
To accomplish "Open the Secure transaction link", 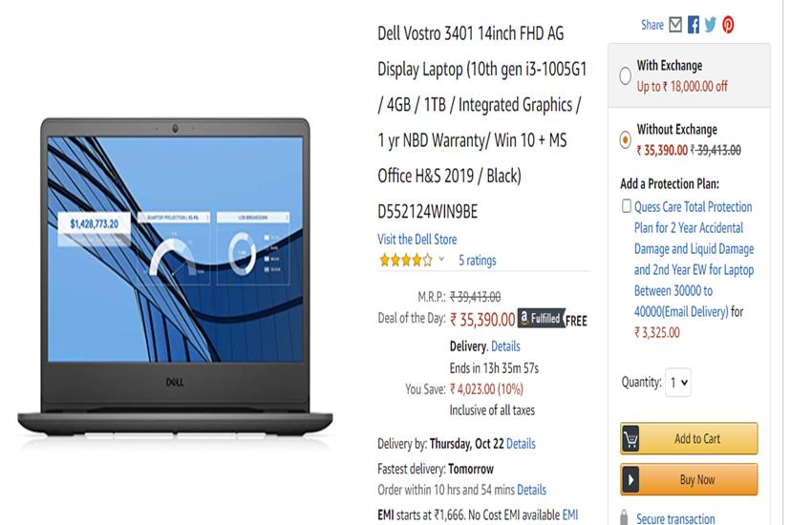I will click(x=675, y=518).
